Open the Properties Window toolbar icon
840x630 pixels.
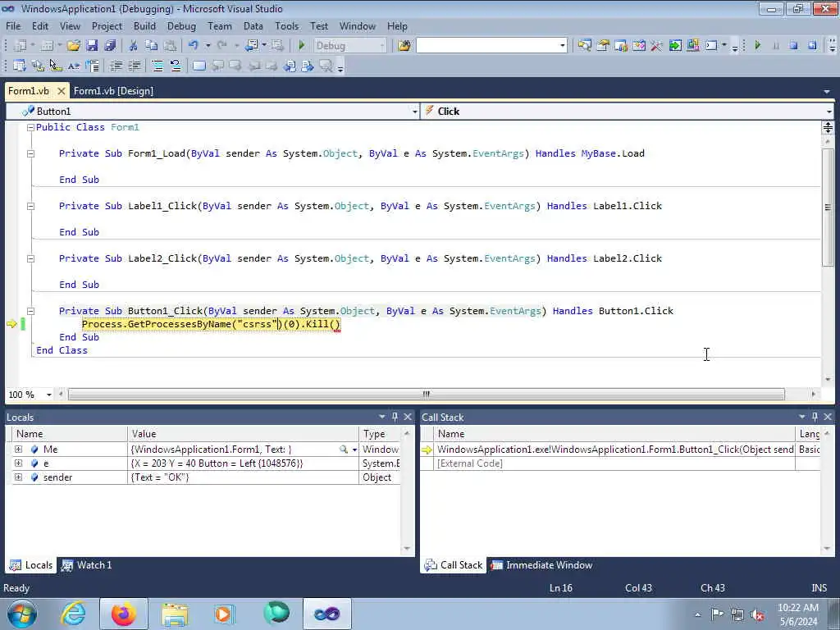(603, 46)
